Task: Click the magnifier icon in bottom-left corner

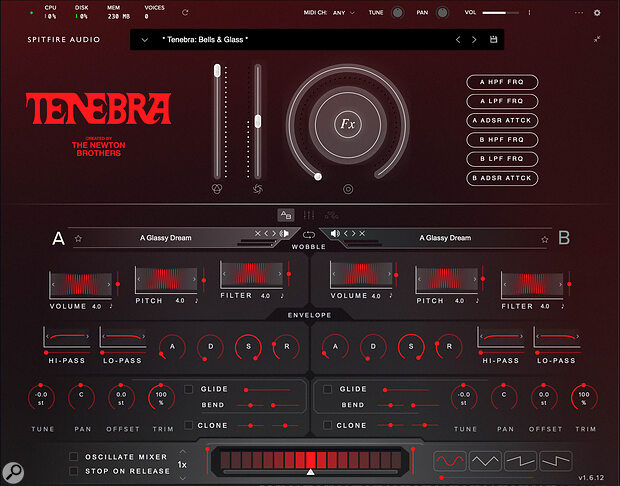Action: tap(13, 472)
